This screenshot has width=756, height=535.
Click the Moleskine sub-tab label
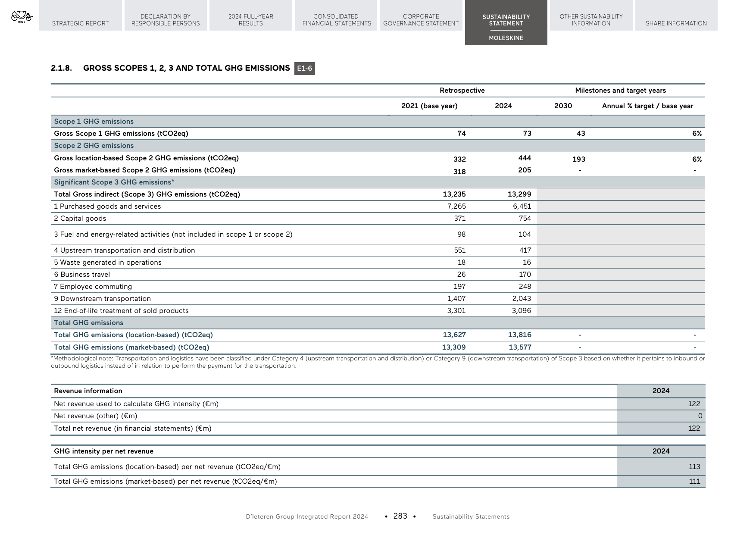(x=506, y=38)
